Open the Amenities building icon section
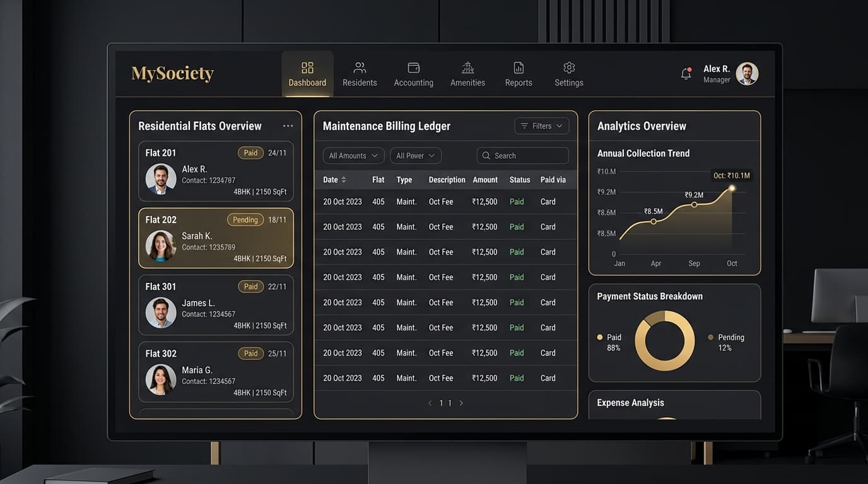Viewport: 868px width, 484px height. coord(467,67)
